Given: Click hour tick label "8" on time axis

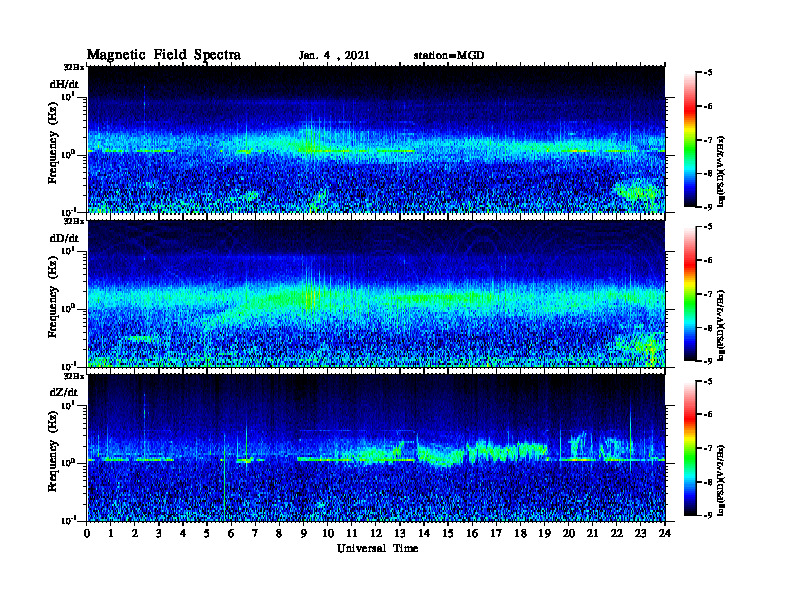Looking at the screenshot, I should 279,533.
